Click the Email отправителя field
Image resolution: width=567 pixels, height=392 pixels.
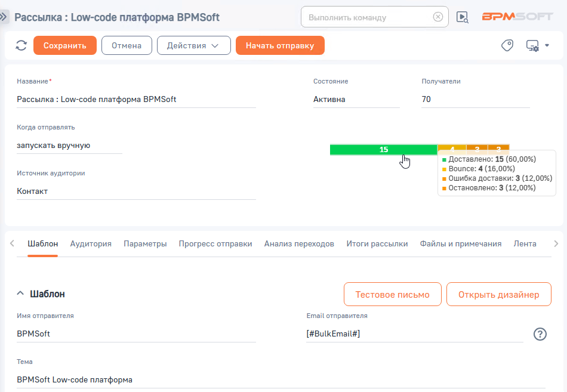click(x=415, y=334)
